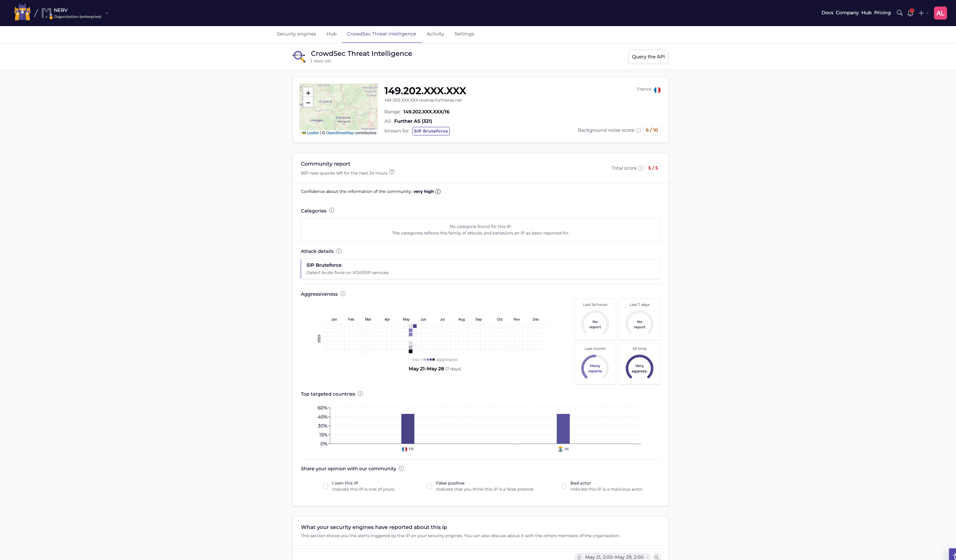Click the CrowdSec llama logo
This screenshot has width=956, height=560.
22,13
